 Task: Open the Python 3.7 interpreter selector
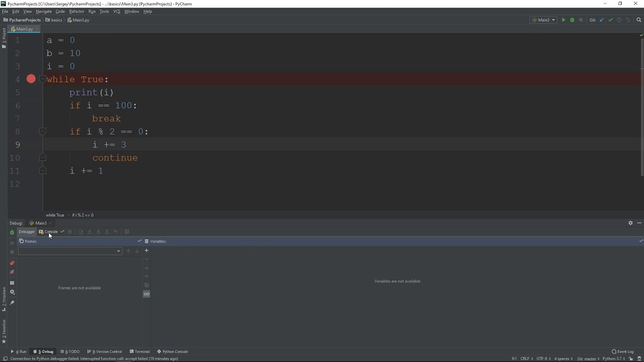coord(614,358)
